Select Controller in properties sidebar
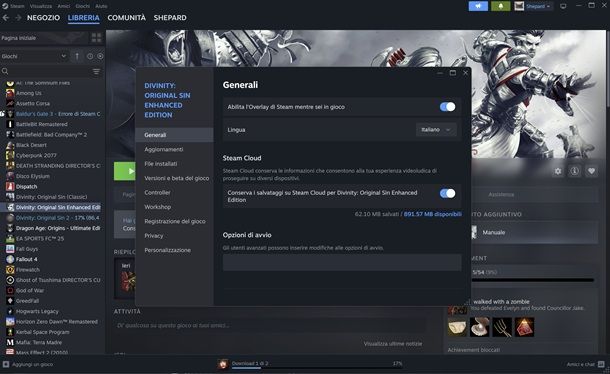 (x=174, y=193)
